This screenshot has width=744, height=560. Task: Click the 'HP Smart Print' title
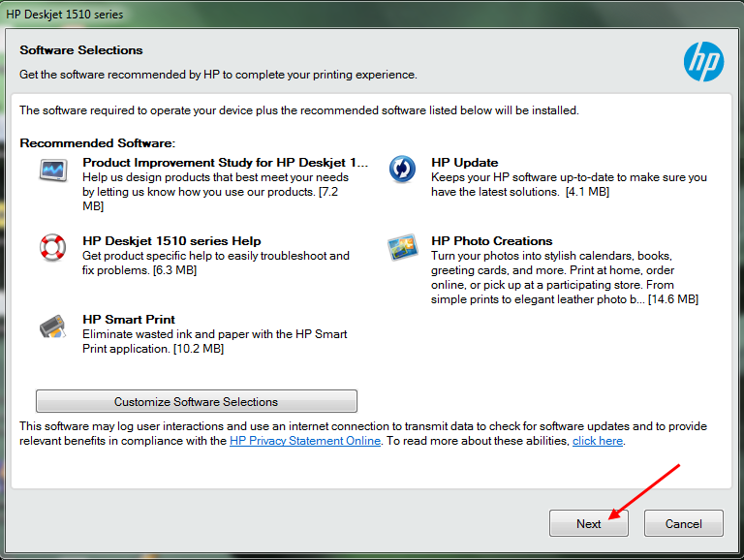click(129, 319)
